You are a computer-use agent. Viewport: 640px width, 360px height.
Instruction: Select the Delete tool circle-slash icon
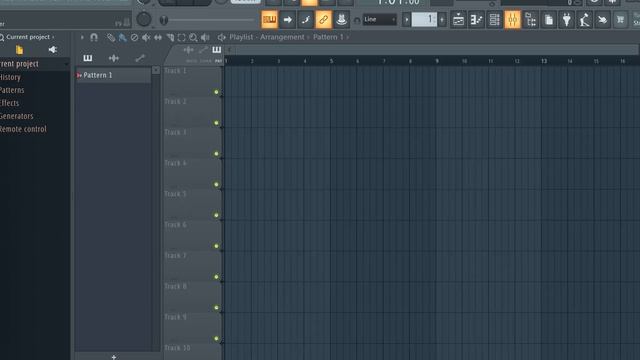click(134, 38)
